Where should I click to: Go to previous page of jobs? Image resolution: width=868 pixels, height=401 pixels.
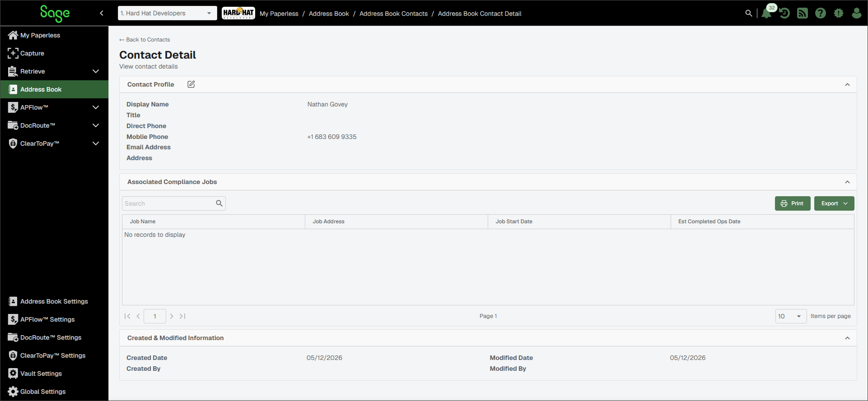coord(138,316)
